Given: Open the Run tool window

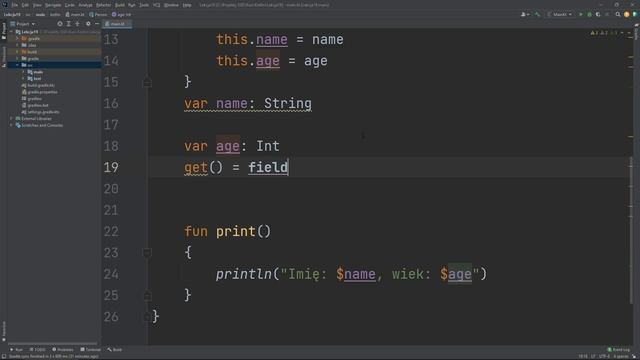Looking at the screenshot, I should (16, 350).
